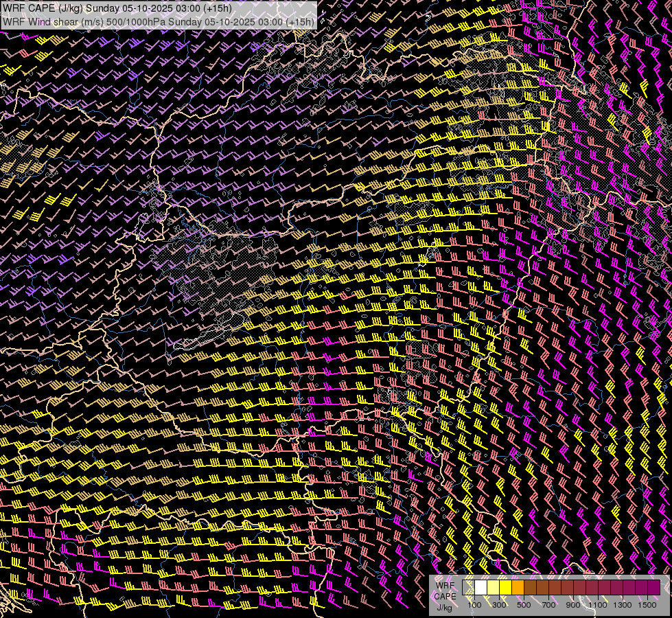Choose the orange swatch in the legend
Viewport: 672px width, 618px height.
(518, 587)
